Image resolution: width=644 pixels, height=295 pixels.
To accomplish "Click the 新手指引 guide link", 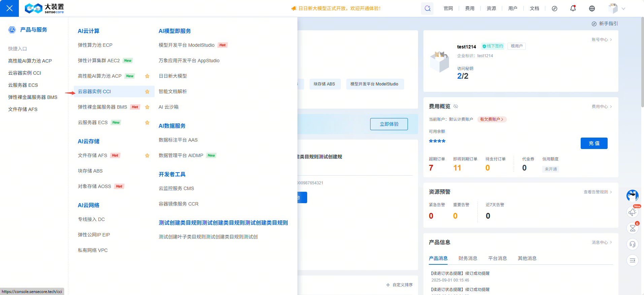I will pos(605,24).
